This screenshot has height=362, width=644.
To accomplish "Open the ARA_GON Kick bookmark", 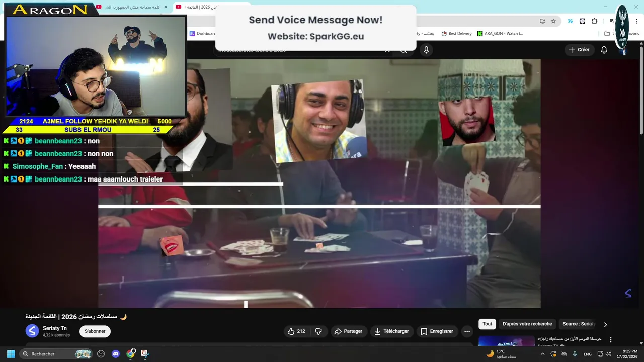I will (500, 34).
